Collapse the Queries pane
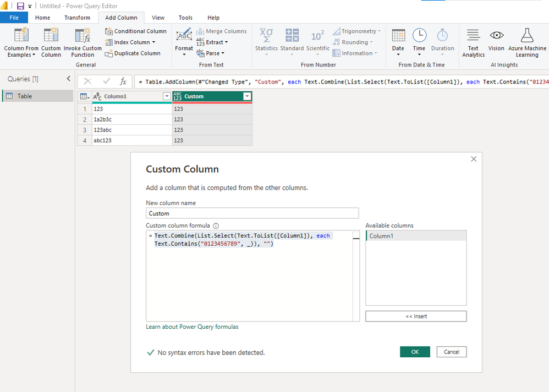Screen dimensions: 549x392 point(69,79)
